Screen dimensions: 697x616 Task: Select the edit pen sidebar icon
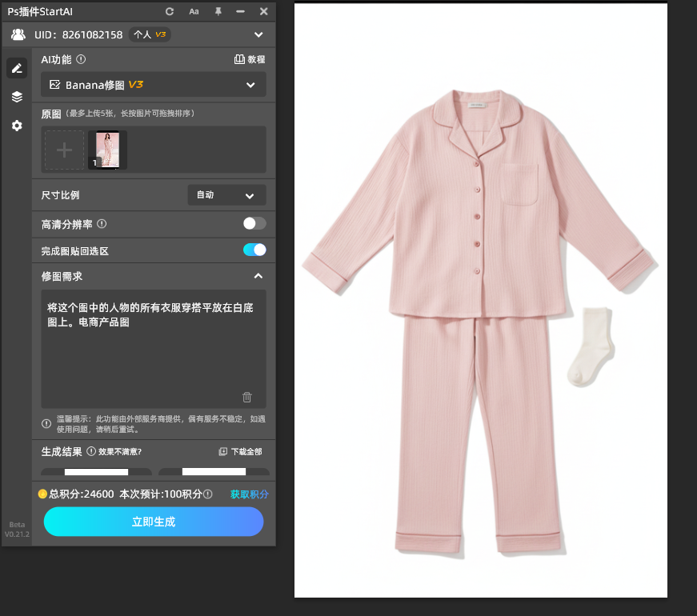coord(17,68)
